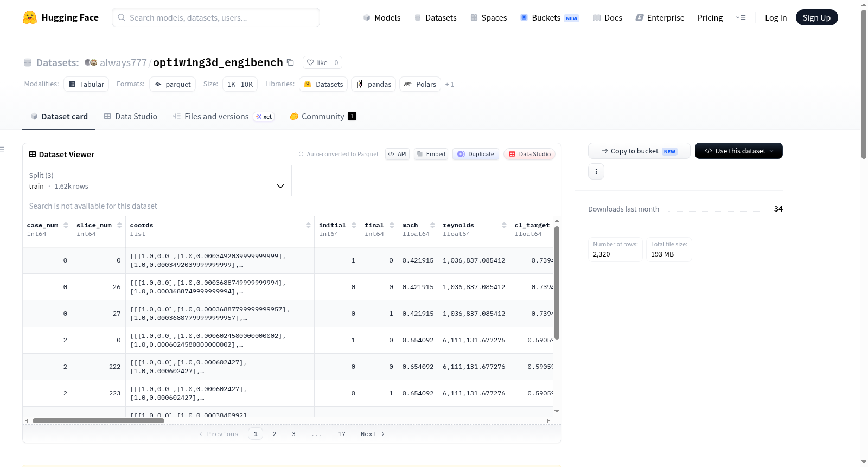Open Spaces in navigation
The image size is (868, 467).
pyautogui.click(x=489, y=17)
